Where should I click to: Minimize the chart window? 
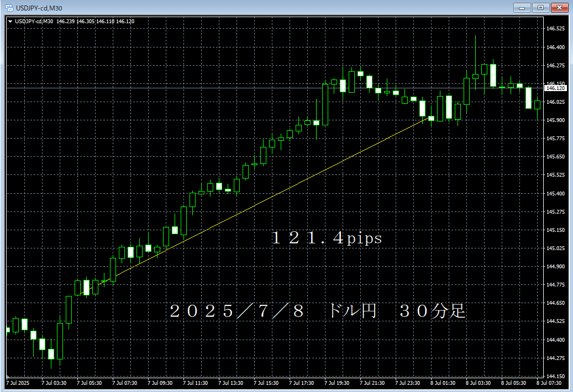(x=522, y=8)
